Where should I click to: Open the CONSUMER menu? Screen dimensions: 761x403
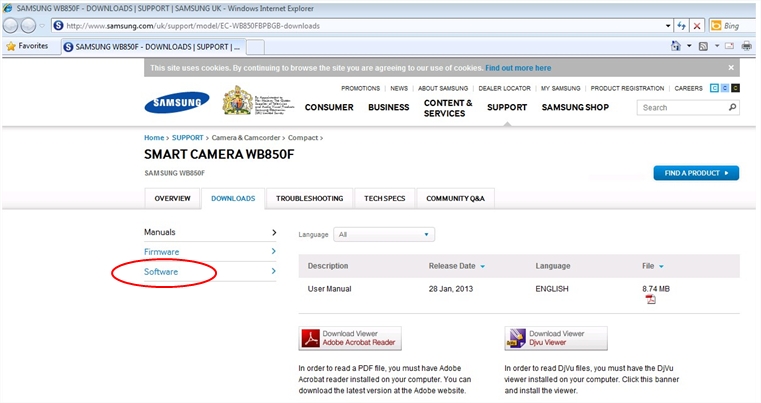[329, 107]
